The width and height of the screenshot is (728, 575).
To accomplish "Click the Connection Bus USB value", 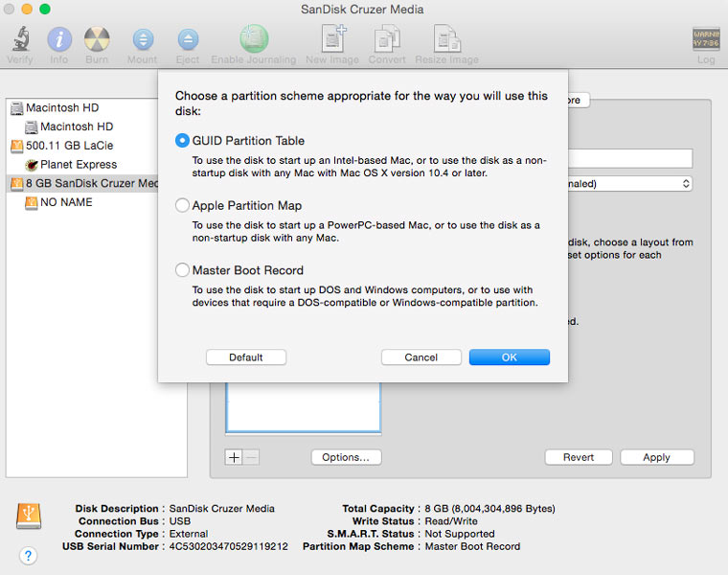I will [x=180, y=521].
